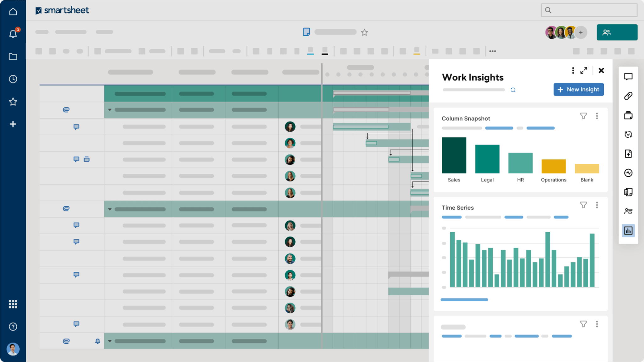Screen dimensions: 644x362
Task: Open Column Snapshot more options menu
Action: click(597, 116)
